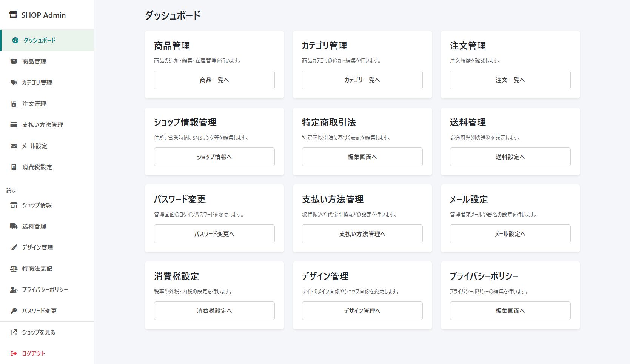Click the calculator icon beside 消費税設定
The height and width of the screenshot is (364, 630).
pyautogui.click(x=14, y=167)
